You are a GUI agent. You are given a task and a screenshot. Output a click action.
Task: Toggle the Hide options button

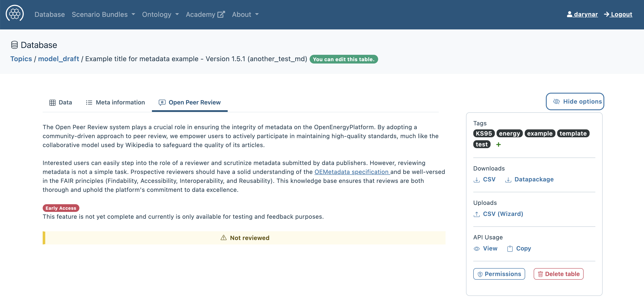click(575, 101)
